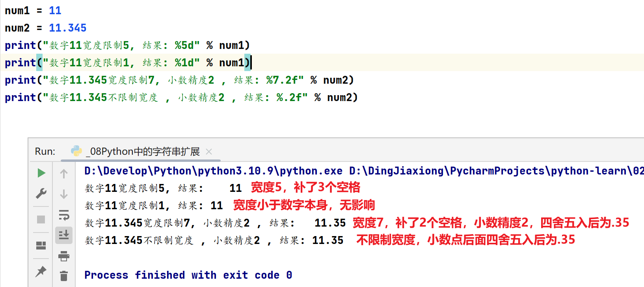Click output line 数字11宽度限制1
The image size is (644, 287).
(x=154, y=206)
